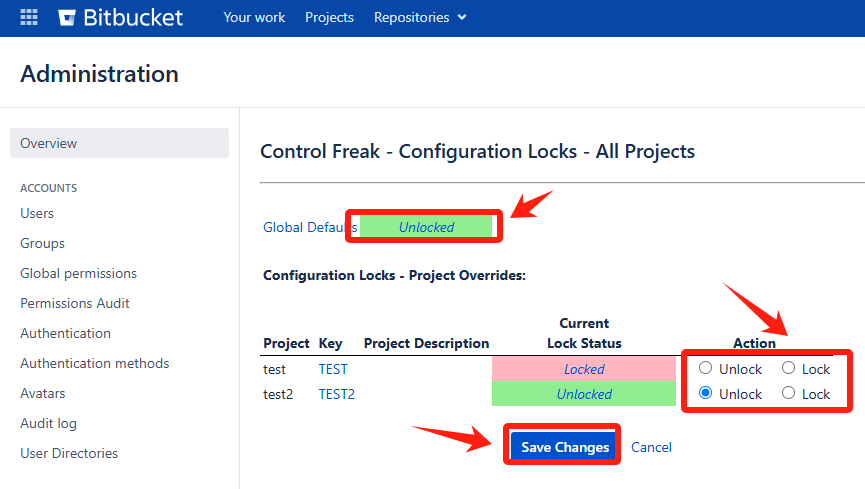Click the Locked status for test project
This screenshot has height=489, width=865.
pyautogui.click(x=584, y=369)
